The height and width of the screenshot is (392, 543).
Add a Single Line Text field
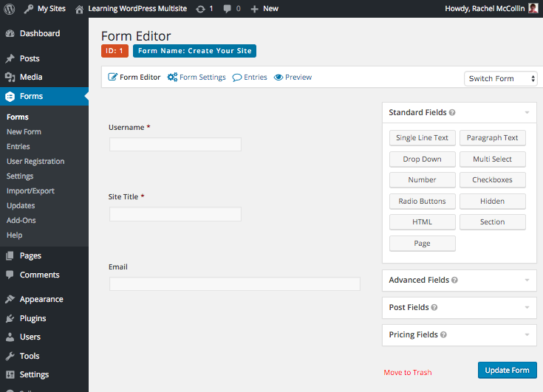422,138
